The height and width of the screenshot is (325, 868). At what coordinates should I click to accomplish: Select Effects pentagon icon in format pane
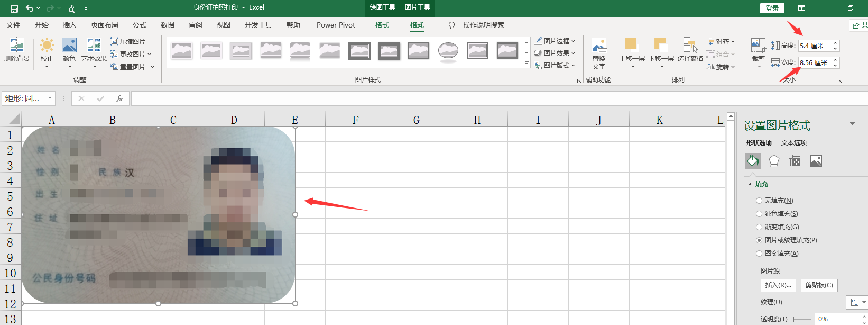coord(774,161)
